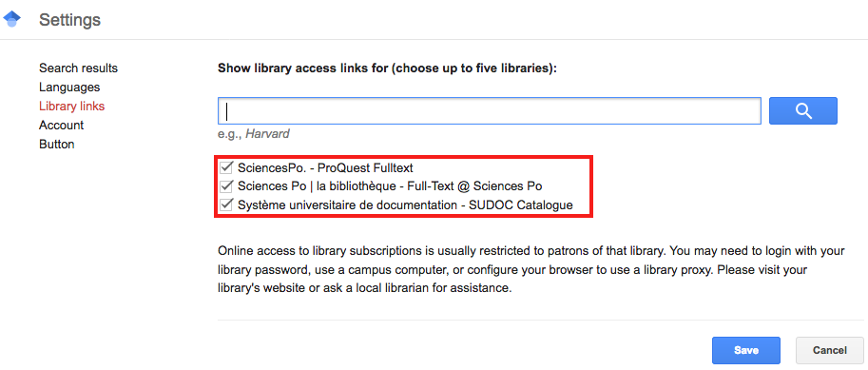Image resolution: width=868 pixels, height=370 pixels.
Task: Go to the Languages settings section
Action: pos(69,87)
